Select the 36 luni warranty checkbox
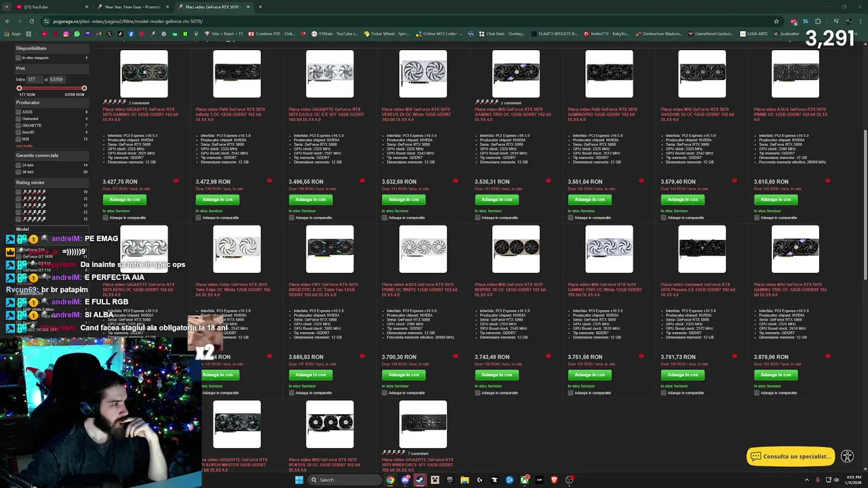This screenshot has width=868, height=488. tap(18, 171)
